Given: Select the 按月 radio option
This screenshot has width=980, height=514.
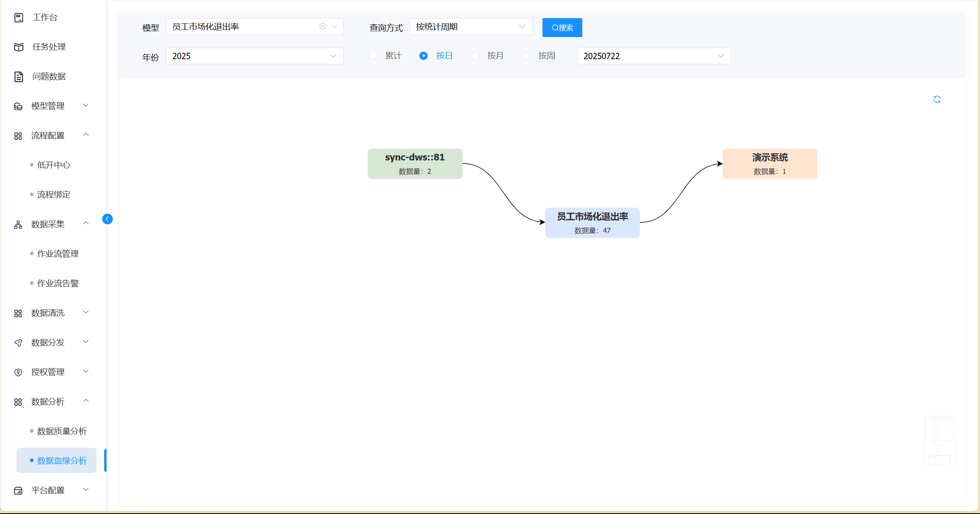Looking at the screenshot, I should [475, 56].
